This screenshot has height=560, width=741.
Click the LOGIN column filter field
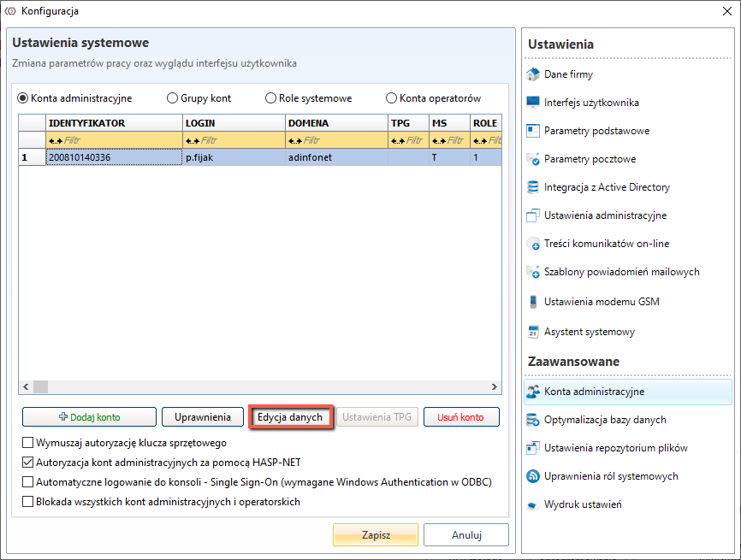tap(234, 140)
